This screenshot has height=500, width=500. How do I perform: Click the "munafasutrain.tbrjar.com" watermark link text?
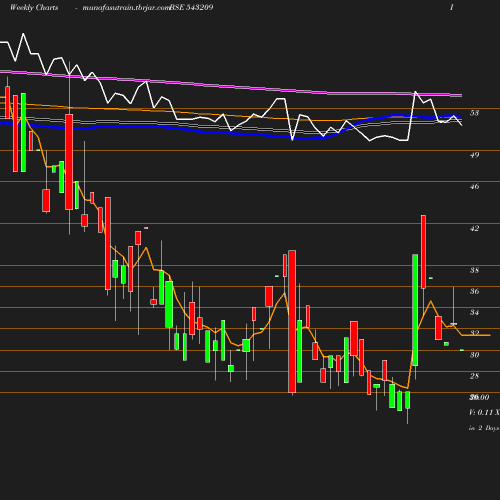126,8
